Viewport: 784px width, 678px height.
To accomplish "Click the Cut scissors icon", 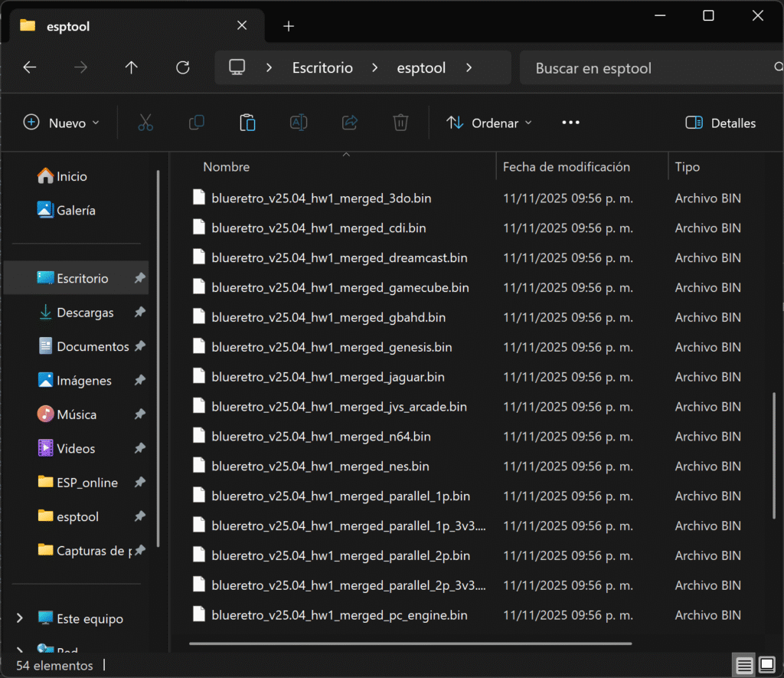I will click(145, 123).
